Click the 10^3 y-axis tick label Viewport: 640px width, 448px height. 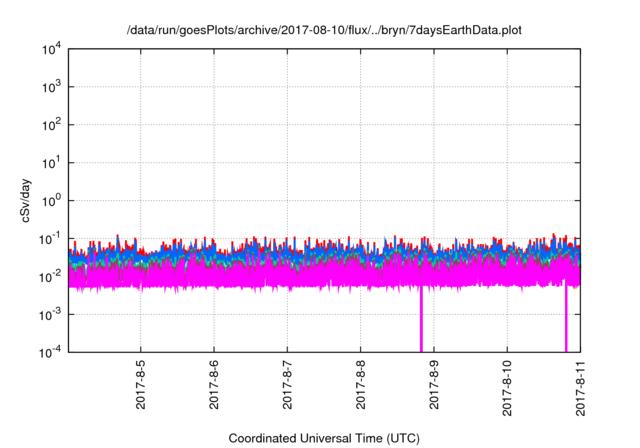coord(52,87)
